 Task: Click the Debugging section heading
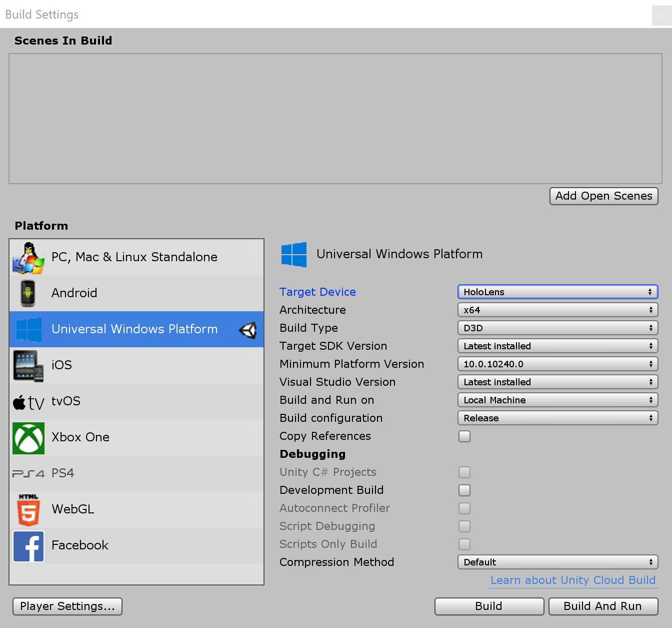point(312,454)
